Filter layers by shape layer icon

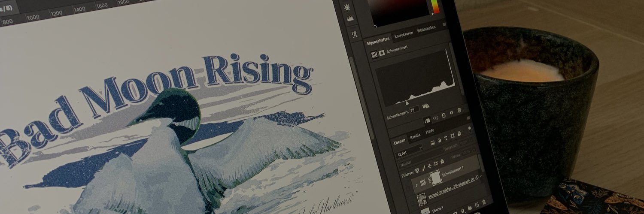point(453,136)
